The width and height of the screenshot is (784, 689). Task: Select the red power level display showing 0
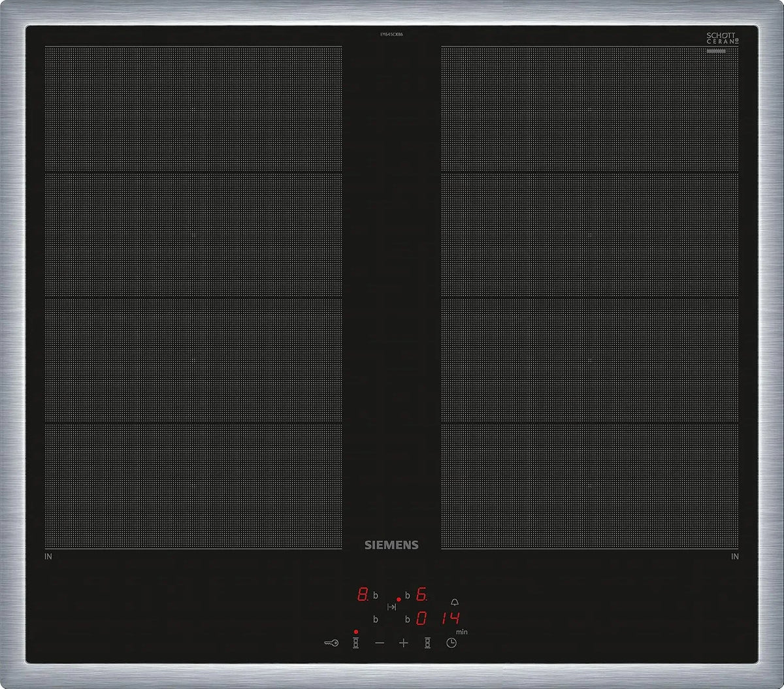[x=422, y=618]
